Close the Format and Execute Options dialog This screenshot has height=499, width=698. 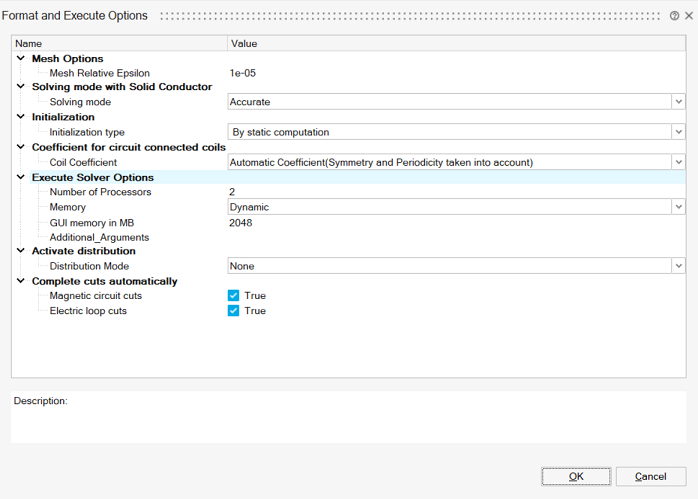coord(689,16)
